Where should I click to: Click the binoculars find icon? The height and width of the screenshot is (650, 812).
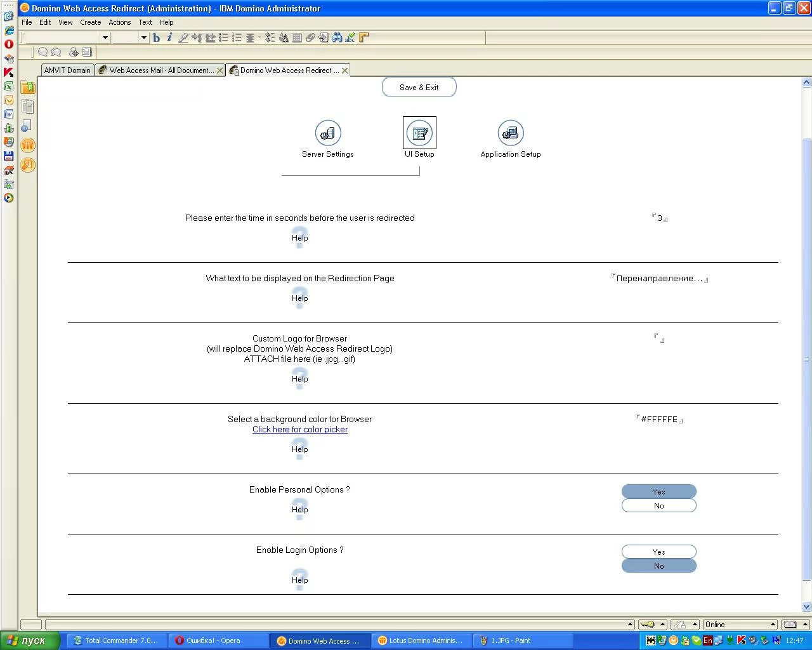pos(337,38)
